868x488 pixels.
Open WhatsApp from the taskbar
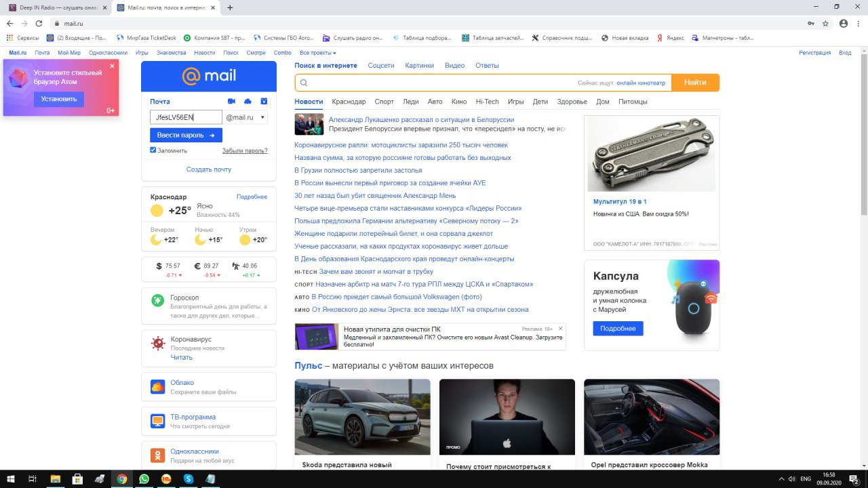tap(144, 479)
